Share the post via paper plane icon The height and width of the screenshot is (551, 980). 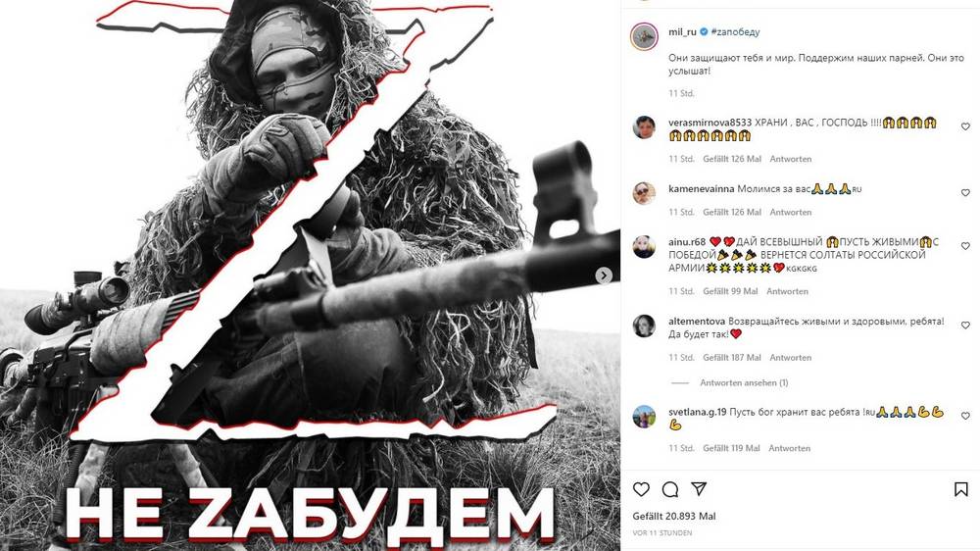point(699,489)
